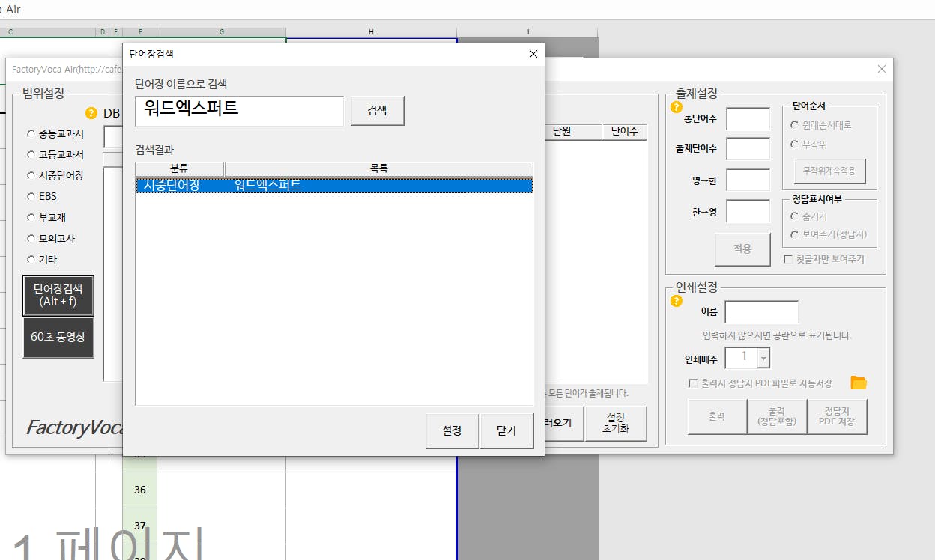
Task: Click the 설정 초기화 button
Action: point(616,423)
